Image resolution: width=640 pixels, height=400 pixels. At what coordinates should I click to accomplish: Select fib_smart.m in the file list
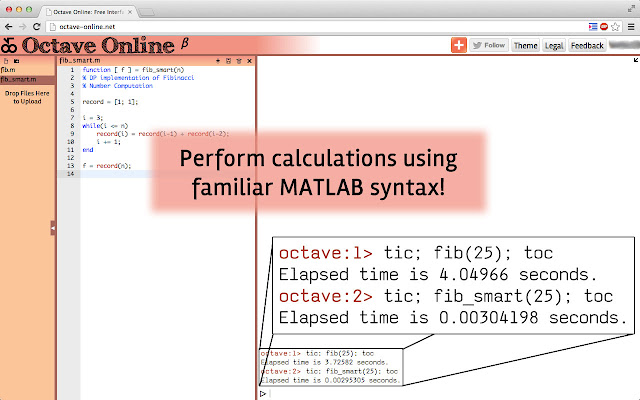click(27, 79)
